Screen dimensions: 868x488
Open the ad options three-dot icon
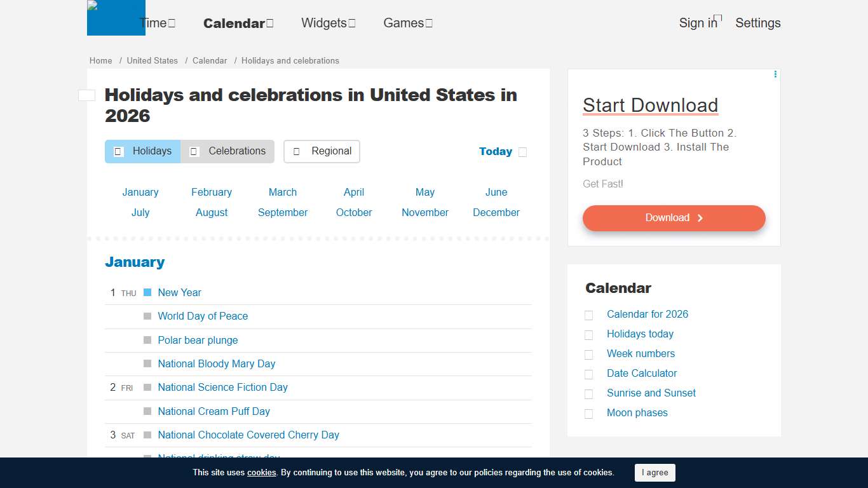[775, 74]
